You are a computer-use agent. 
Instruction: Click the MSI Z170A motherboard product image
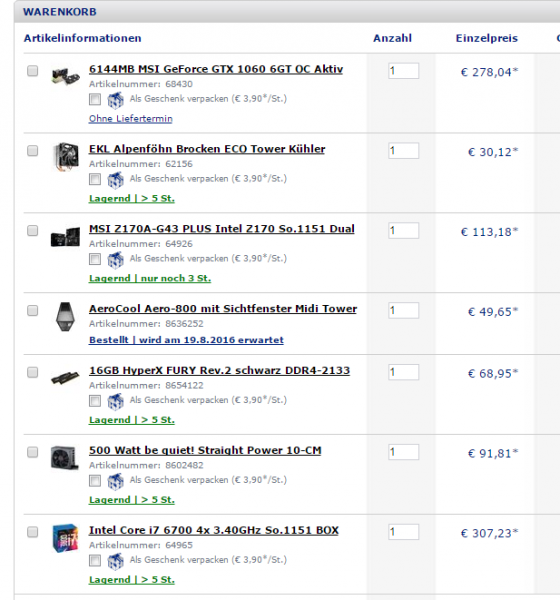click(65, 236)
